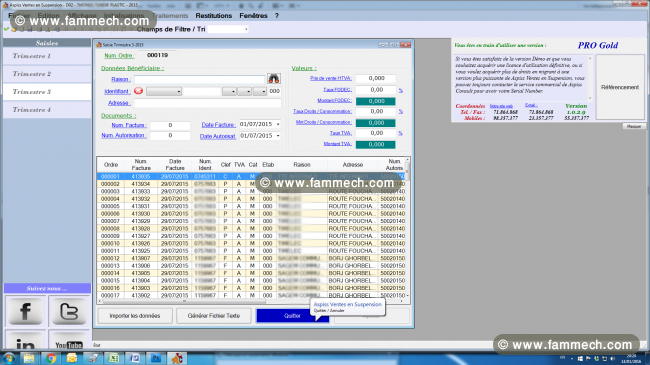Viewport: 650px width, 365px height.
Task: Open the Notre site web link
Action: coord(501,106)
